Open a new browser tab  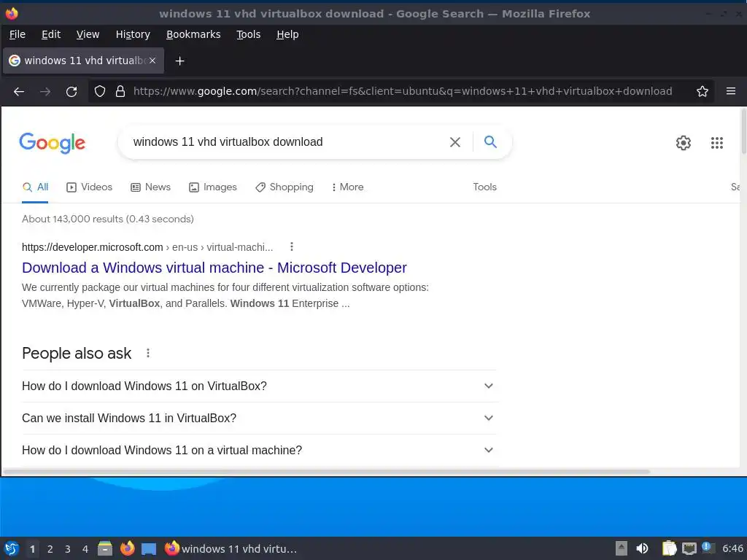pyautogui.click(x=179, y=61)
